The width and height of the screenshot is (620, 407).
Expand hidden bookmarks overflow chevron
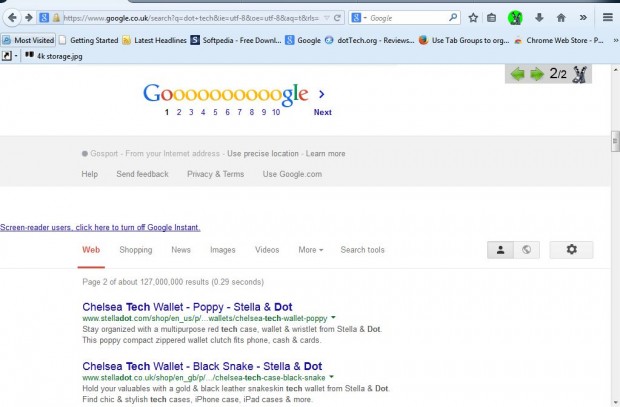(x=615, y=40)
